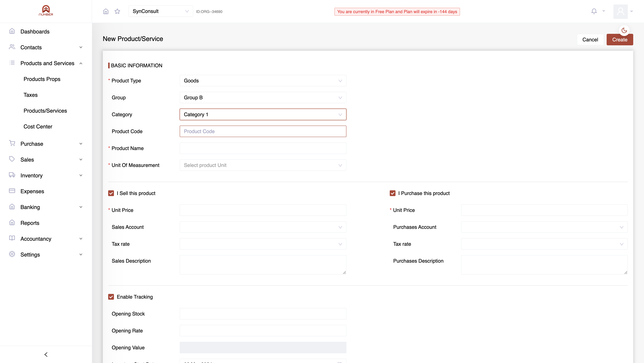Click the Product Code input field

click(263, 131)
